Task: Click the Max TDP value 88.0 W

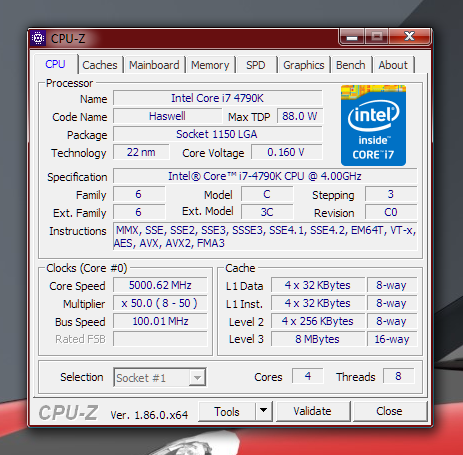Action: (x=300, y=116)
